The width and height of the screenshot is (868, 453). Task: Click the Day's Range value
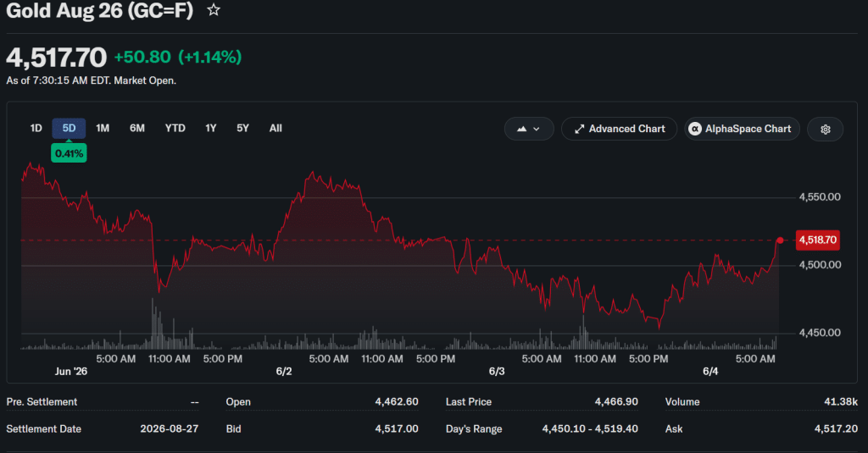[x=590, y=428]
